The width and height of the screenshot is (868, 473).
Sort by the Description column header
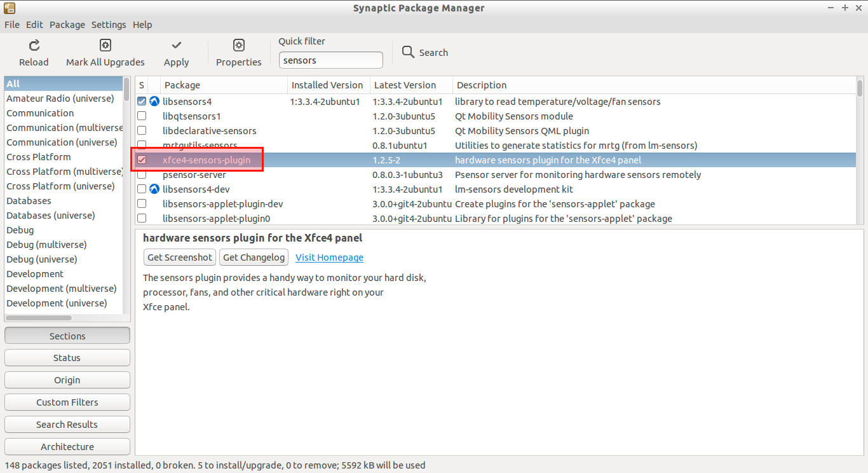click(654, 85)
